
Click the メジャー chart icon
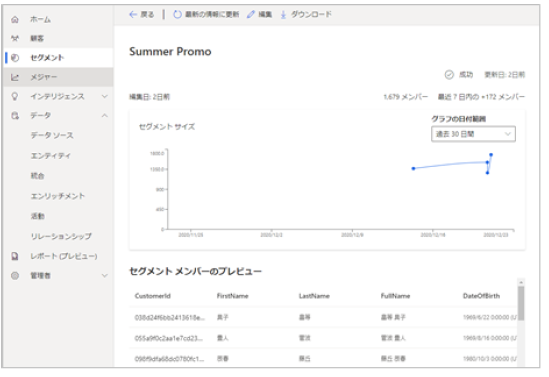(15, 77)
